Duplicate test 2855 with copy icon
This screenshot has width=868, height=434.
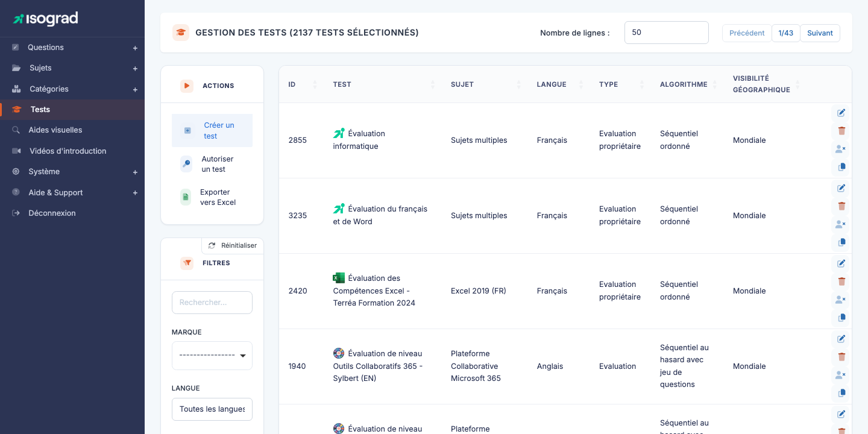(841, 167)
